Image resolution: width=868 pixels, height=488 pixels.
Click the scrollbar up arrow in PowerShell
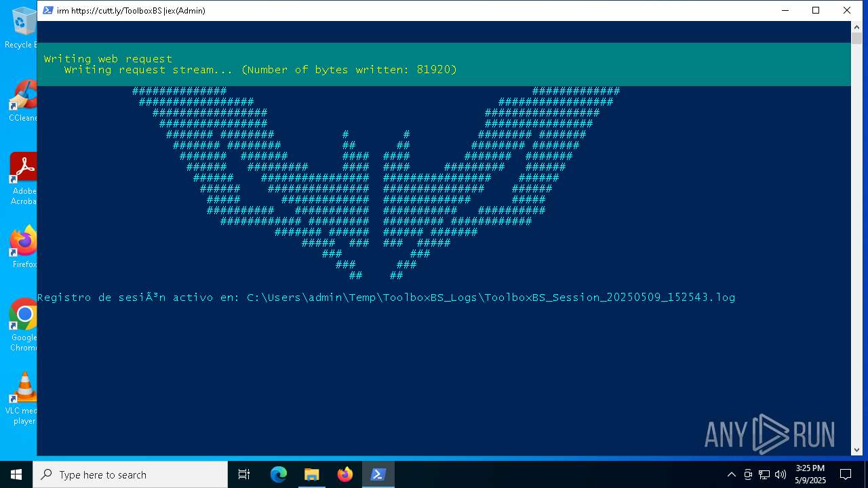coord(856,26)
